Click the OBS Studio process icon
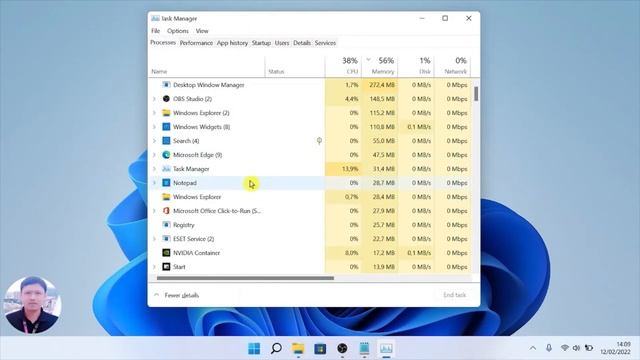Image resolution: width=640 pixels, height=360 pixels. click(x=166, y=99)
